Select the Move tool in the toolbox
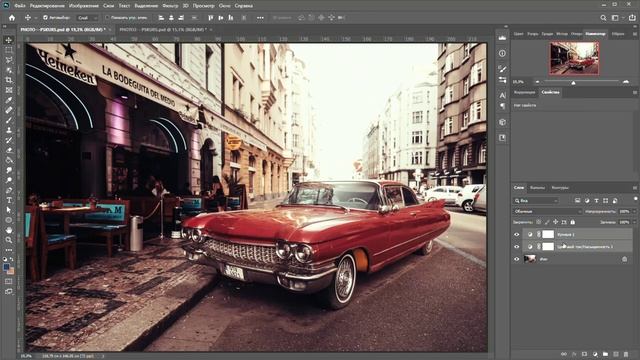The image size is (640, 360). click(9, 40)
